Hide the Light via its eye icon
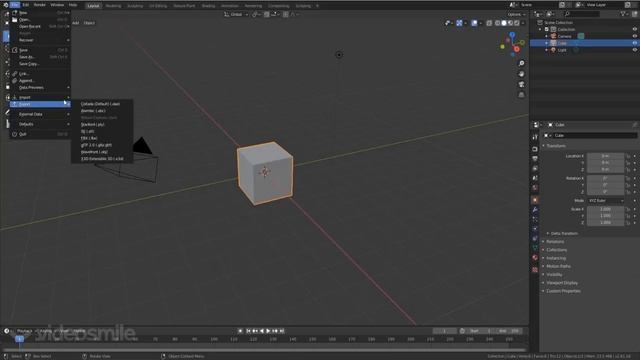Screen dimensions: 640x360 [x=634, y=50]
